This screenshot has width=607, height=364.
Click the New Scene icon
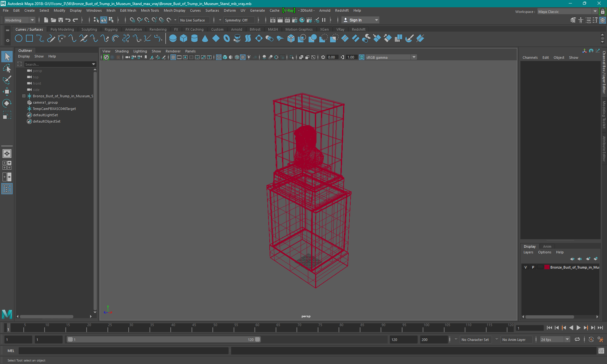point(46,20)
